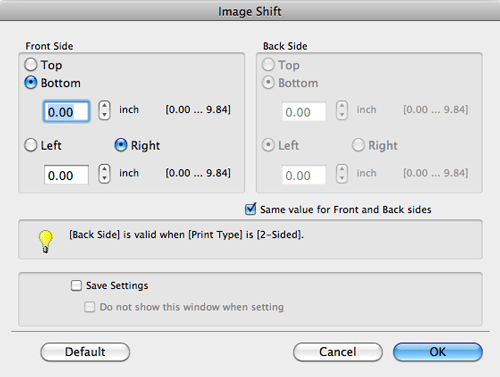Cancel the Image Shift dialog
This screenshot has height=377, width=500.
[x=338, y=352]
